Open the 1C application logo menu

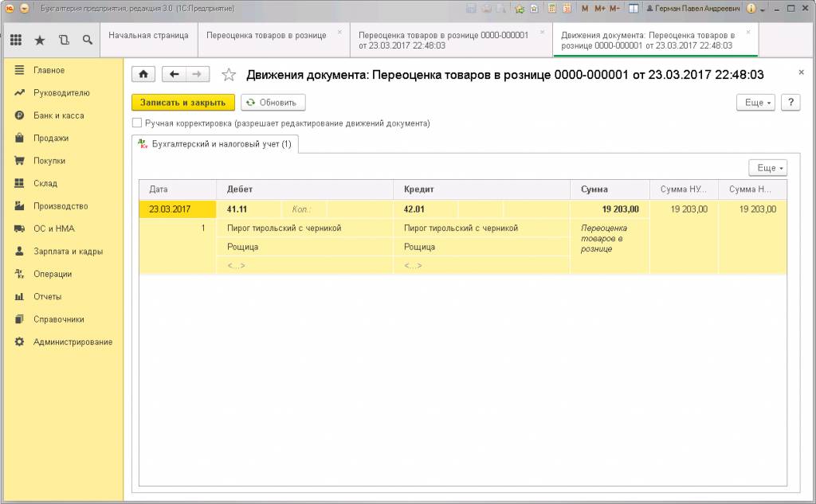[x=10, y=8]
